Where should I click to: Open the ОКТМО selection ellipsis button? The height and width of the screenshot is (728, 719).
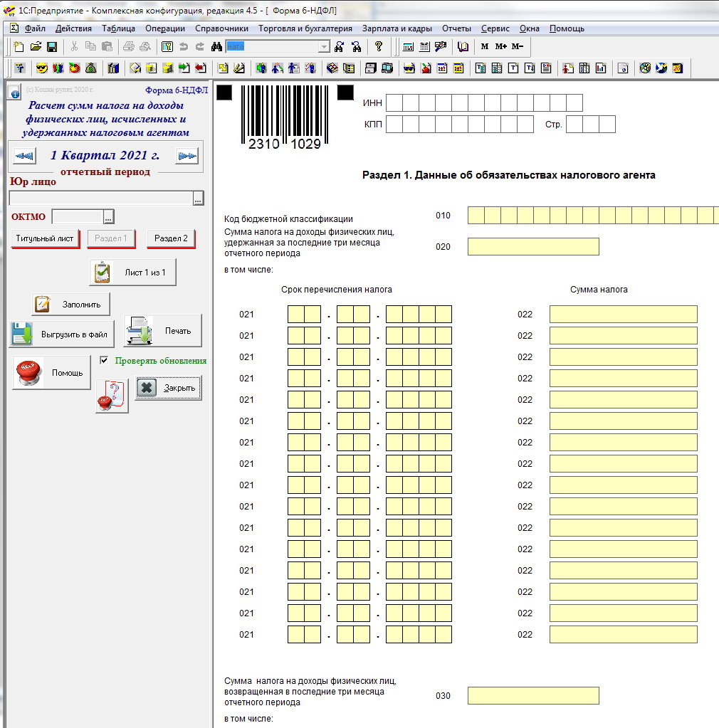(x=108, y=216)
